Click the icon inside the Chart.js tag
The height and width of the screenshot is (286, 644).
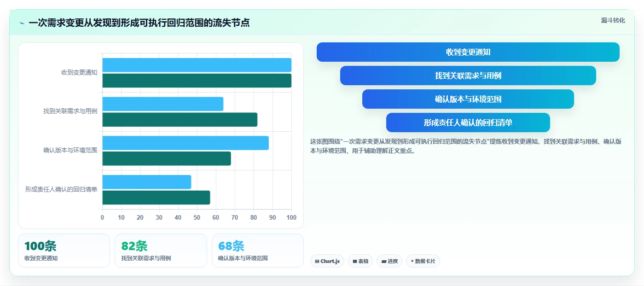[317, 261]
